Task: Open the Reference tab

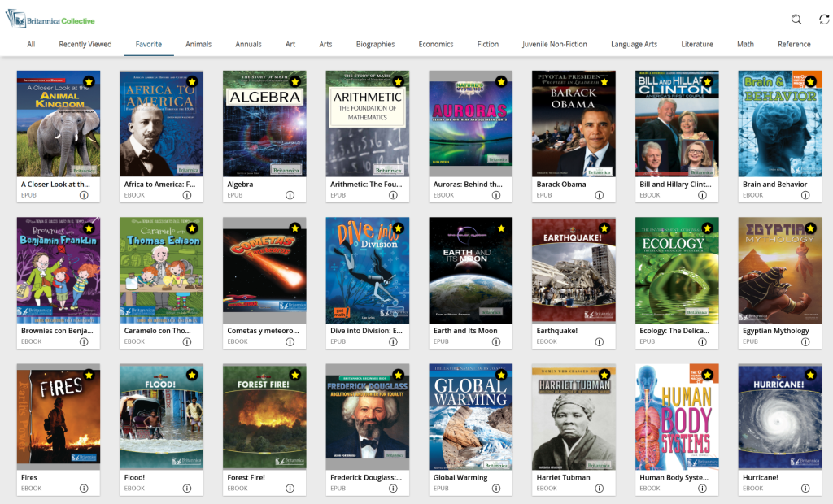Action: (x=794, y=44)
